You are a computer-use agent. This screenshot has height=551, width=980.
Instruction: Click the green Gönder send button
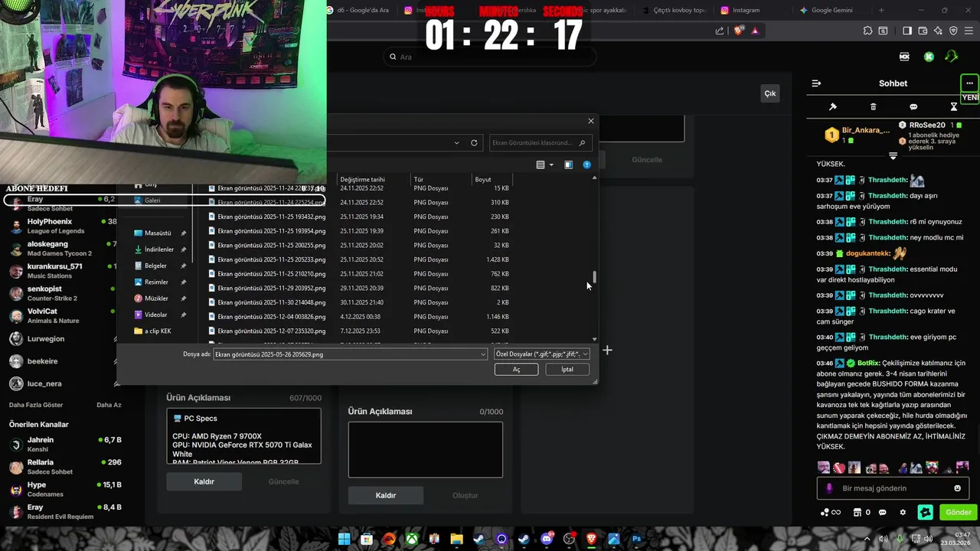(958, 513)
